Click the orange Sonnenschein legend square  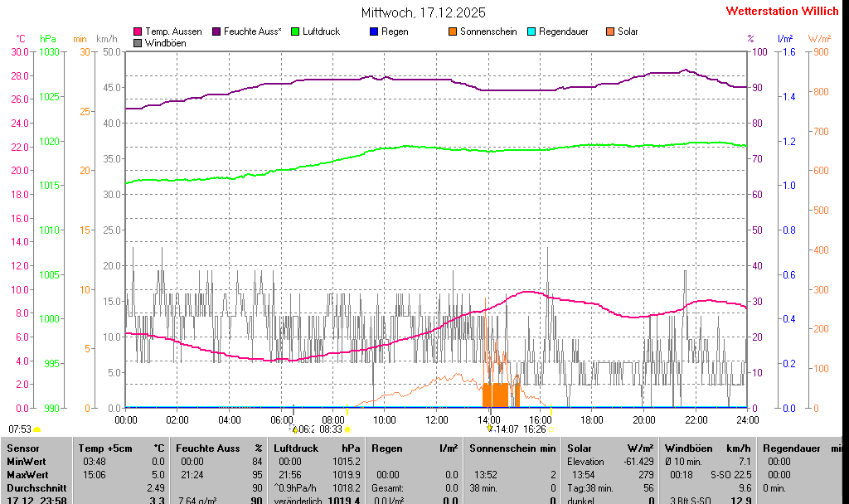click(453, 31)
